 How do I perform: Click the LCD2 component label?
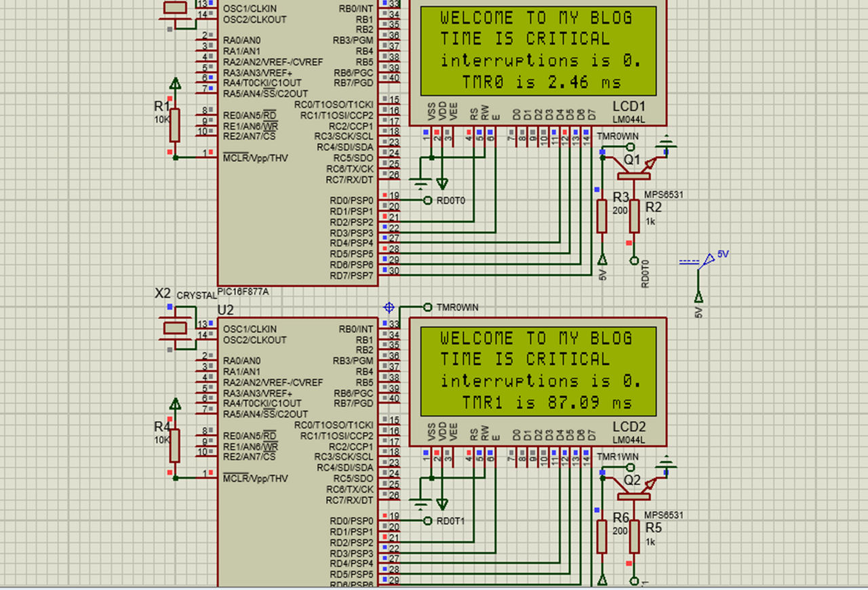click(x=629, y=427)
